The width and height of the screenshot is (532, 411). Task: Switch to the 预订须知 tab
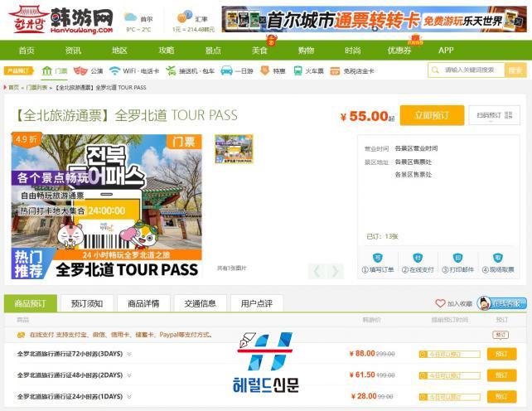pyautogui.click(x=87, y=303)
